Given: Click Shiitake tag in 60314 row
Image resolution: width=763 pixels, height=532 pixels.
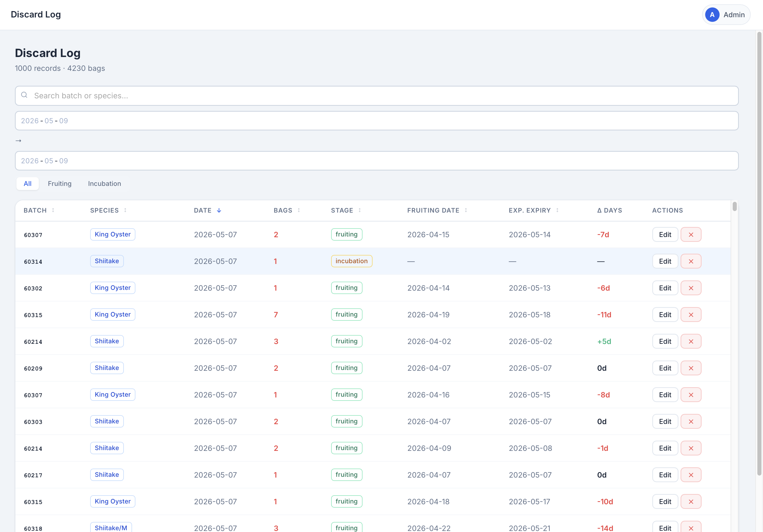Looking at the screenshot, I should 107,261.
